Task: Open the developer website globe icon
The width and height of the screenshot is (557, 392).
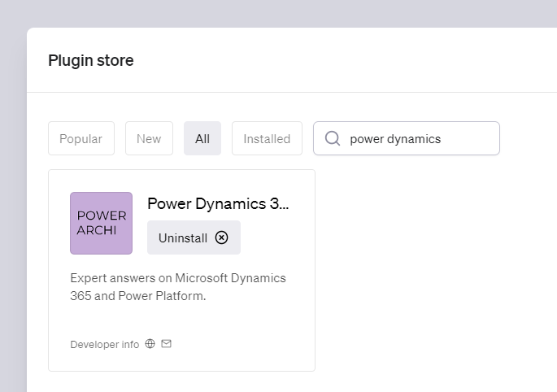Action: click(150, 344)
